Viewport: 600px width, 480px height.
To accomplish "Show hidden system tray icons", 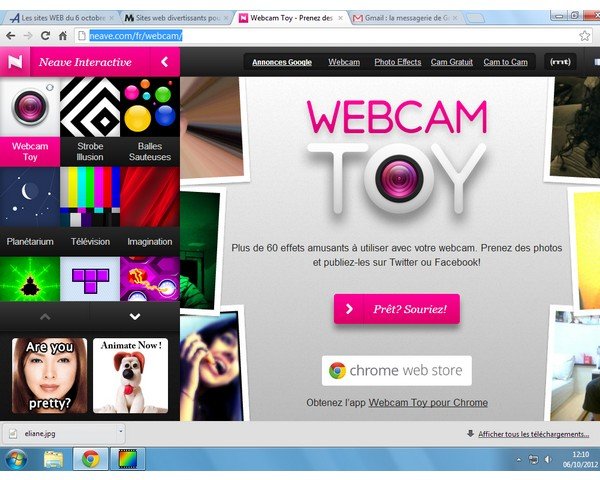I will (x=519, y=460).
